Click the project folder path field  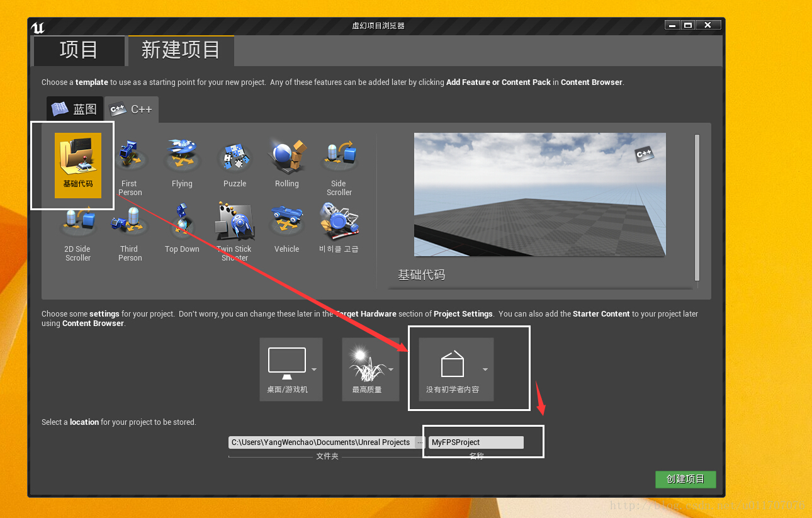click(322, 442)
